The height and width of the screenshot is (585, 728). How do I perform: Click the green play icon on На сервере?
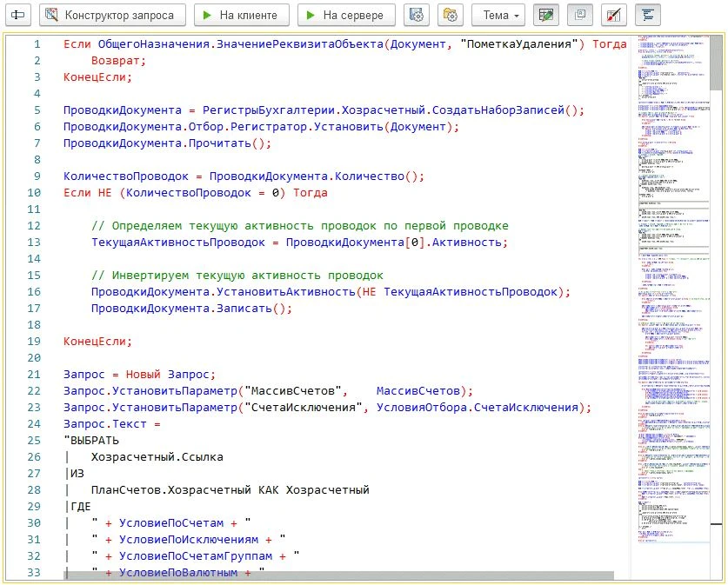pyautogui.click(x=311, y=15)
